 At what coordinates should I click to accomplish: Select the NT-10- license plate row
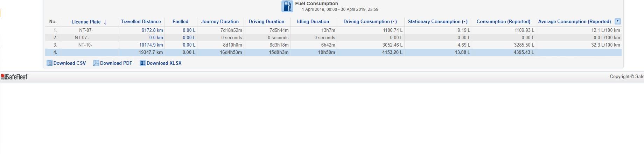[85, 45]
